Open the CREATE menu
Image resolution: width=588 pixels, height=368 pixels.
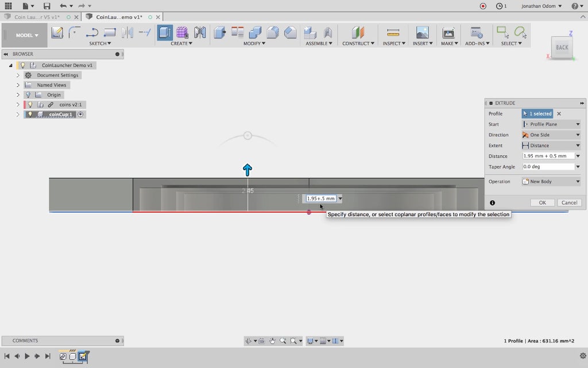pyautogui.click(x=181, y=44)
